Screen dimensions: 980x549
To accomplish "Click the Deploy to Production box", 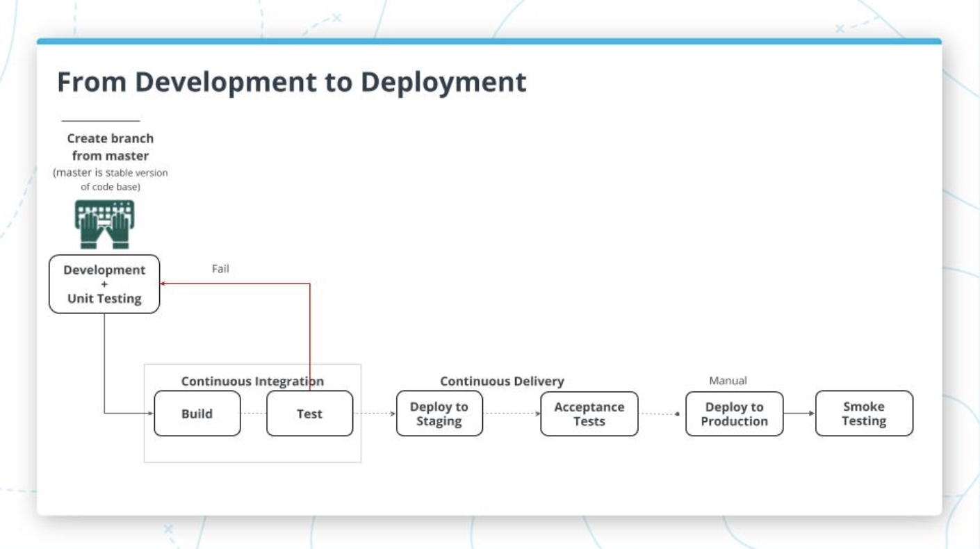I will 734,413.
